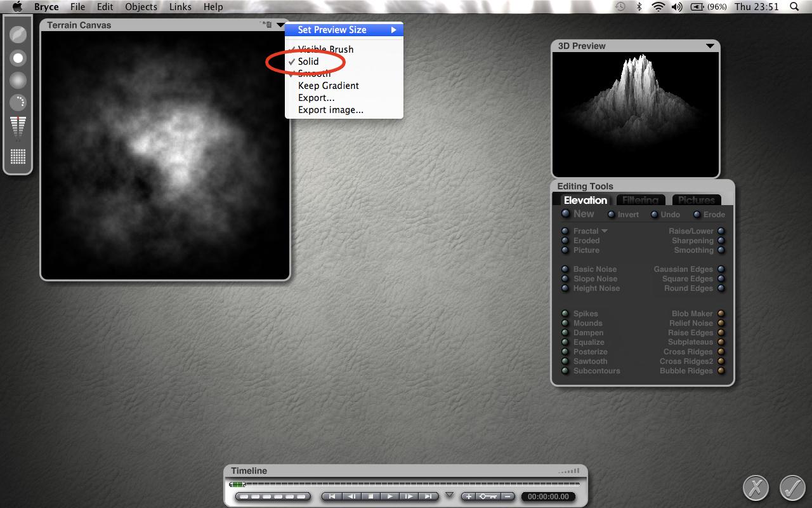Image resolution: width=812 pixels, height=508 pixels.
Task: Open Time Machine from the menu bar
Action: 620,7
